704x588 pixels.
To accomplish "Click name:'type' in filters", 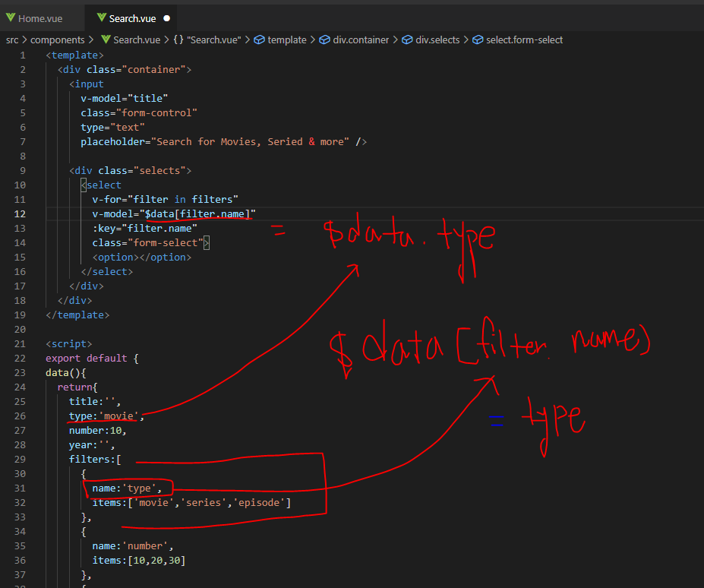I will coord(127,488).
